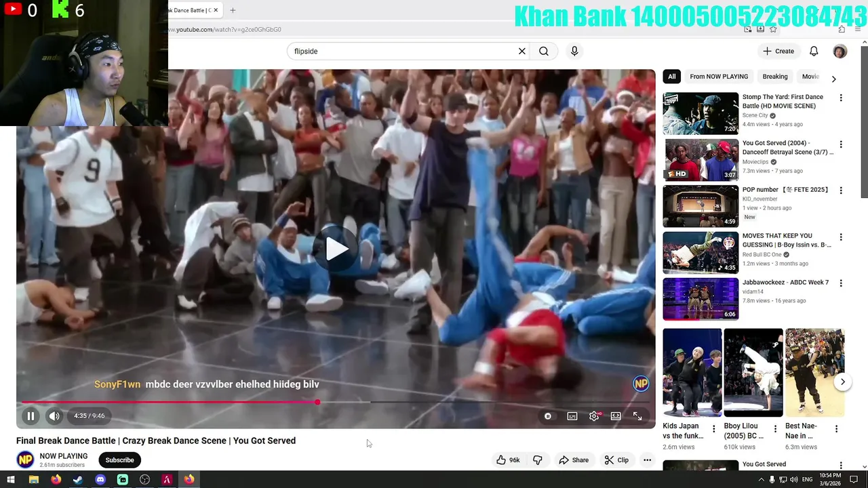Create a Clip of the video
Viewport: 868px width, 488px height.
616,460
